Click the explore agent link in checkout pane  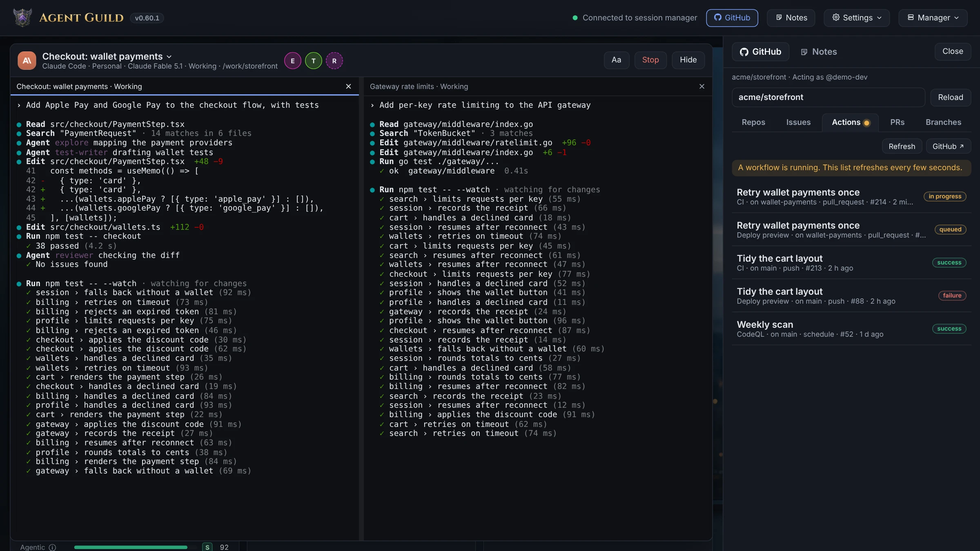71,143
